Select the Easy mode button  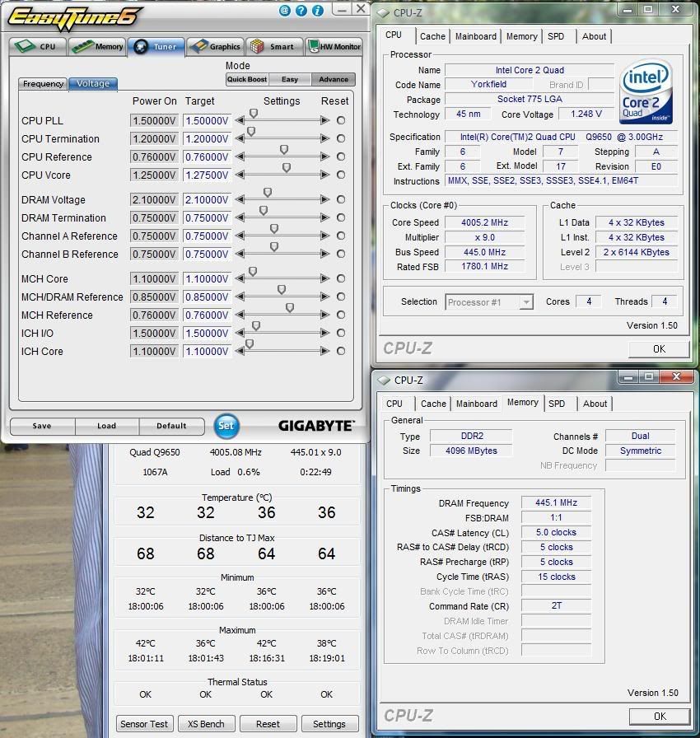coord(290,79)
